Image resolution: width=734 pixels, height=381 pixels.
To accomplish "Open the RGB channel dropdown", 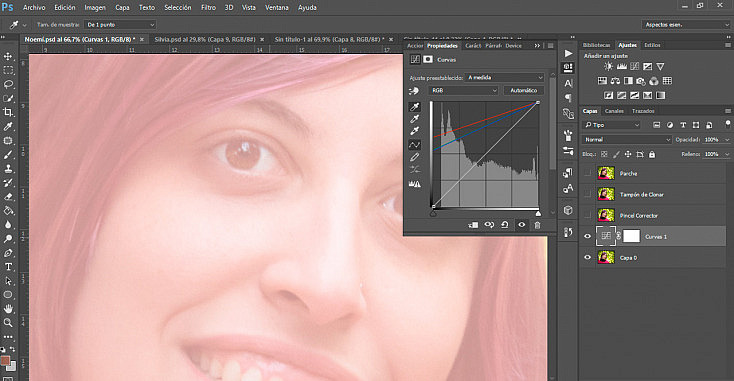I will (x=463, y=90).
